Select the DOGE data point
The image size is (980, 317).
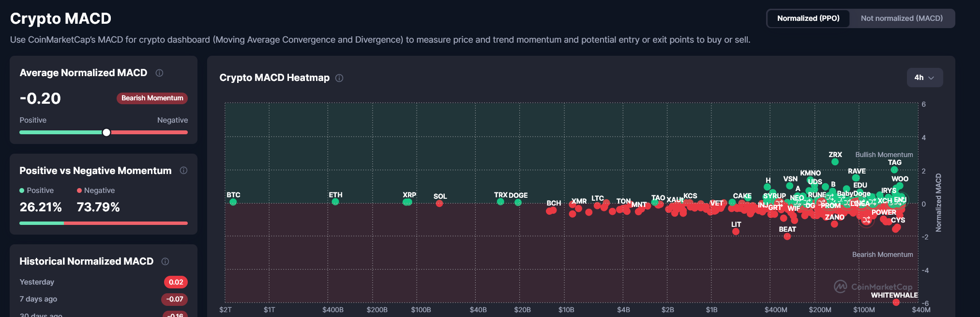pyautogui.click(x=518, y=203)
